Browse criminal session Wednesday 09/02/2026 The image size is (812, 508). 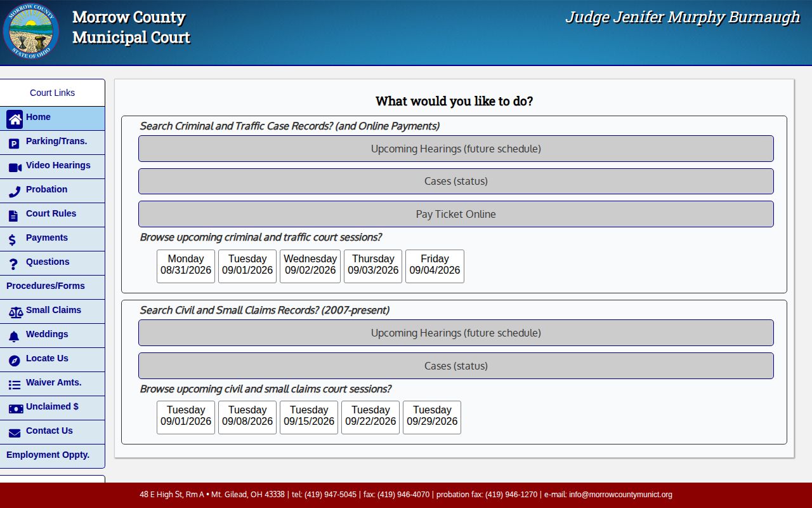tap(310, 266)
